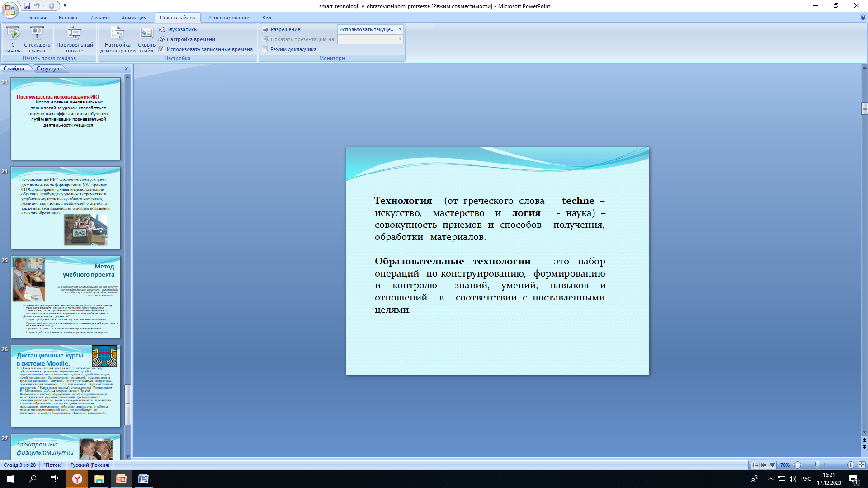Click Русский (Россия) language in status bar

point(90,465)
